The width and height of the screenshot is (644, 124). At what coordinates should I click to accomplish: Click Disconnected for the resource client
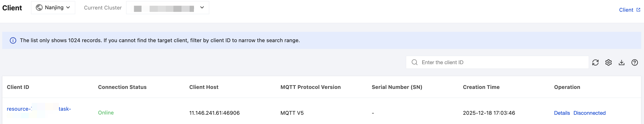click(x=589, y=113)
